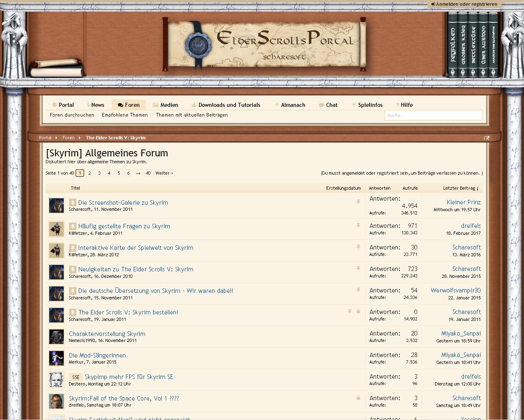
Task: Sort the thread list by Antworten
Action: coord(379,188)
